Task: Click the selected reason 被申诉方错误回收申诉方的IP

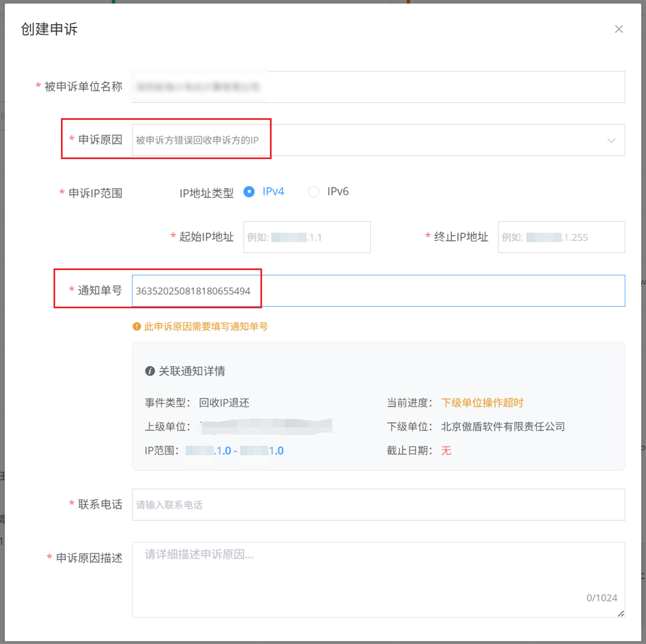Action: (x=197, y=140)
